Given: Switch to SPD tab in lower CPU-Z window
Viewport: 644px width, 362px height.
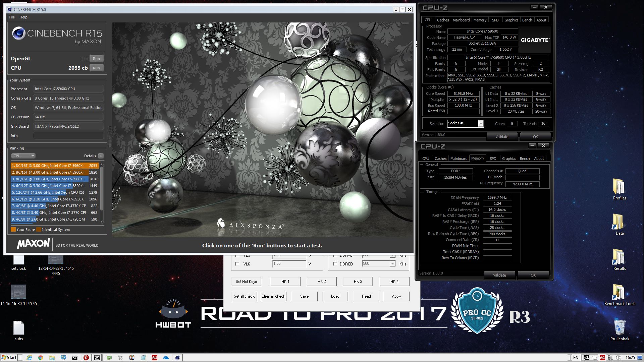Looking at the screenshot, I should pyautogui.click(x=493, y=159).
